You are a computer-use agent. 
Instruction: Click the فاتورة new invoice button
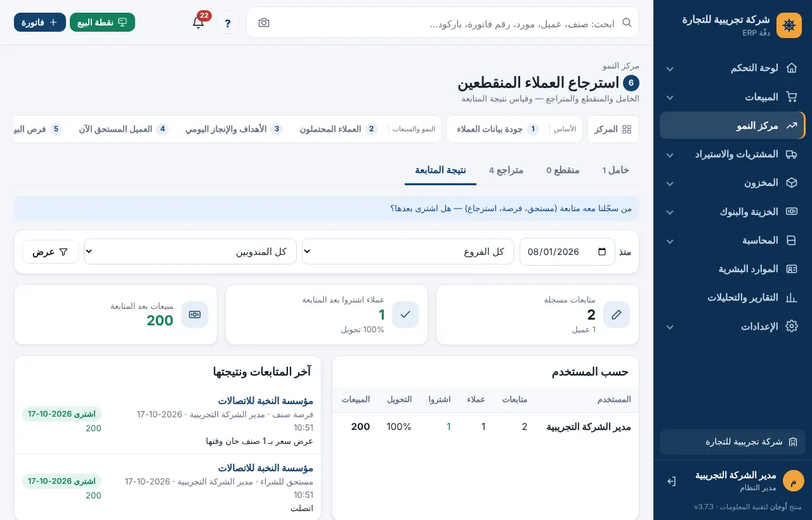[x=40, y=22]
